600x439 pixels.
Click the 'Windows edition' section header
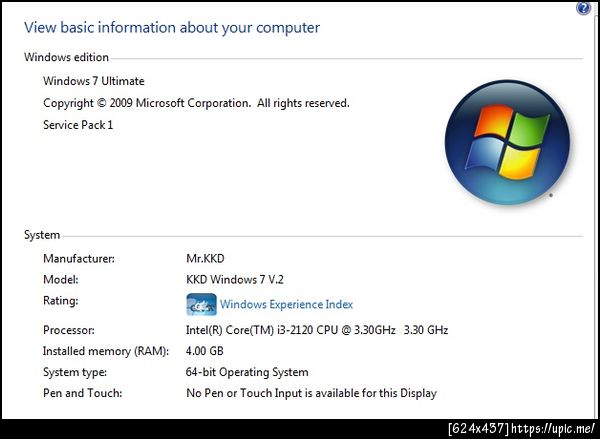pyautogui.click(x=66, y=57)
